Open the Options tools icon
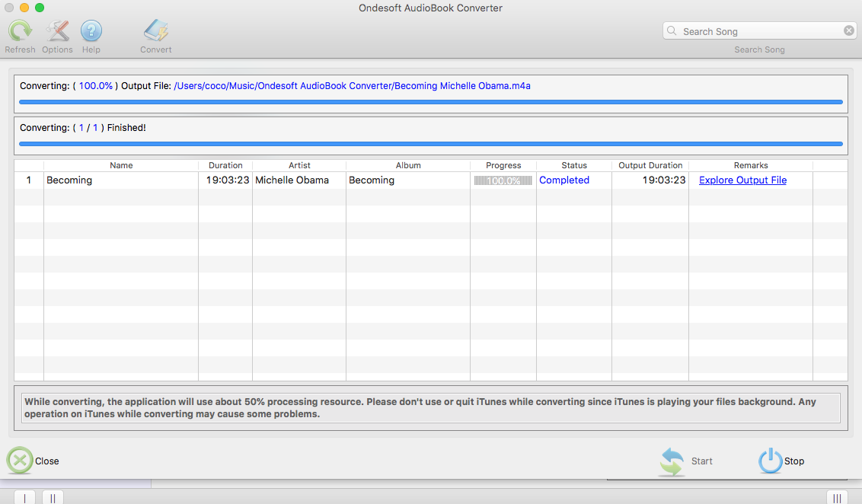 [x=57, y=30]
